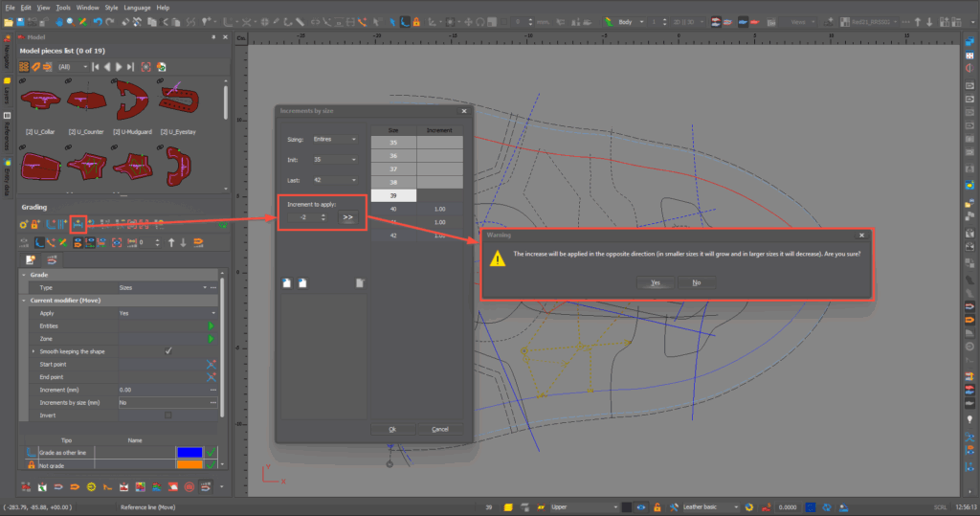Click the highlighted increments by size grading icon

pyautogui.click(x=78, y=223)
